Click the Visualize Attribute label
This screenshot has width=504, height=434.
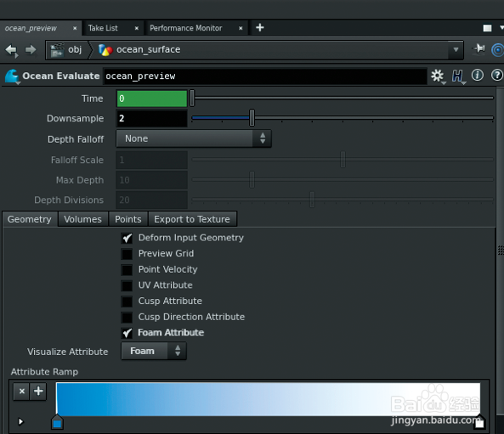[67, 352]
